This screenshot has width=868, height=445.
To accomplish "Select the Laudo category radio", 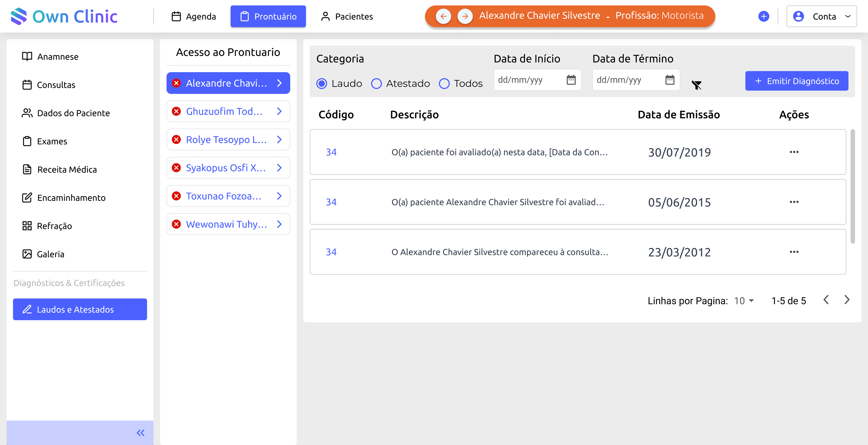I will (322, 84).
